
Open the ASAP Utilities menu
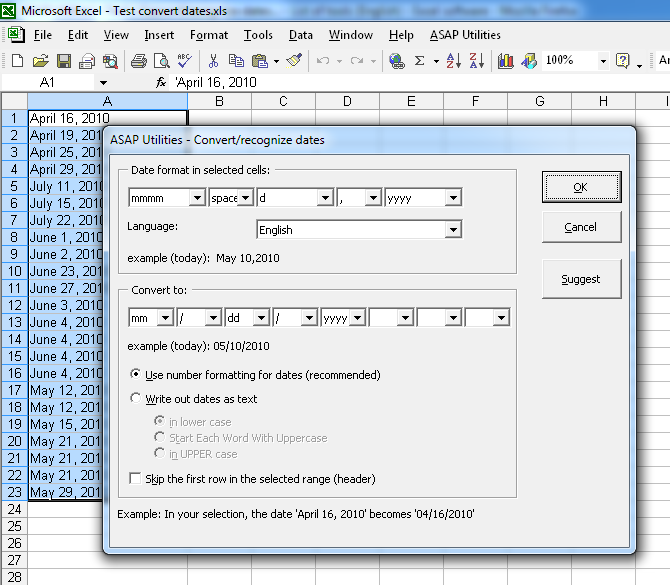point(465,35)
